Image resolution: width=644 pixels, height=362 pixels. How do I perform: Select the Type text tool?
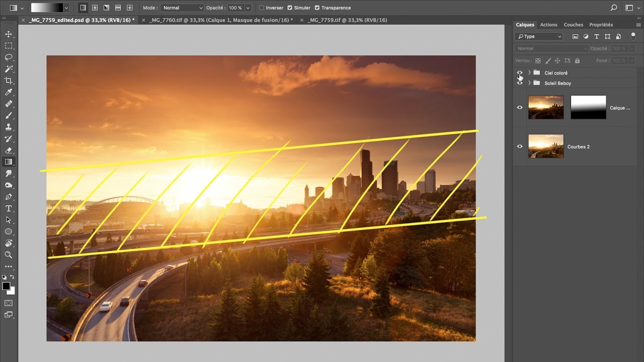[9, 208]
